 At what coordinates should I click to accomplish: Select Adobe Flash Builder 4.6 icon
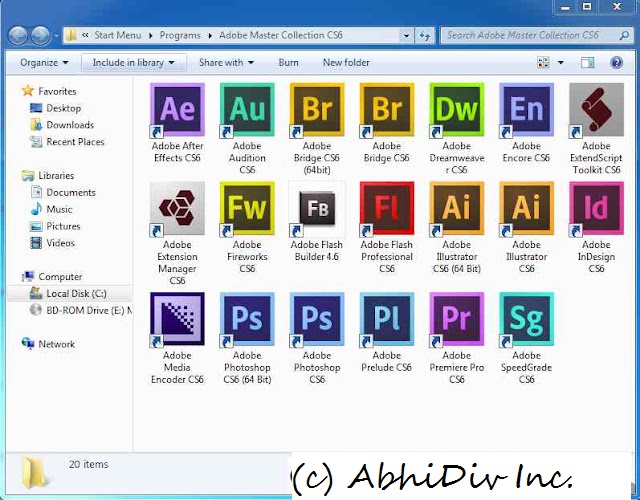317,209
